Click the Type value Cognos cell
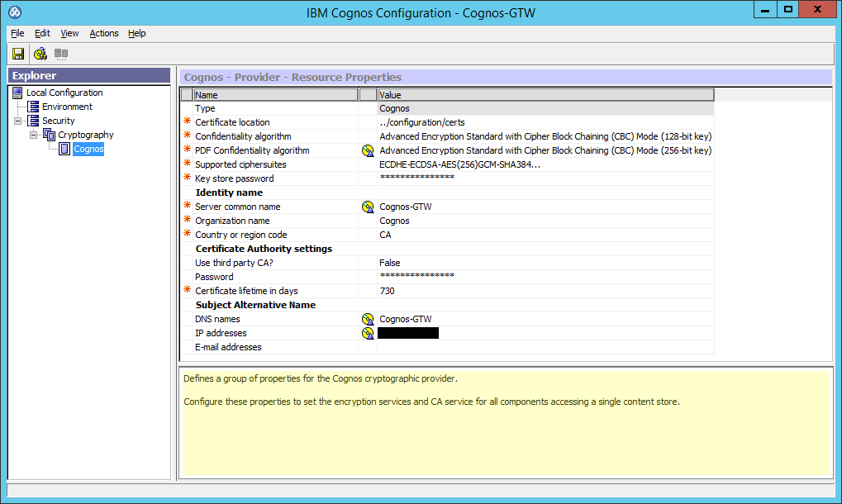The height and width of the screenshot is (504, 842). 545,108
